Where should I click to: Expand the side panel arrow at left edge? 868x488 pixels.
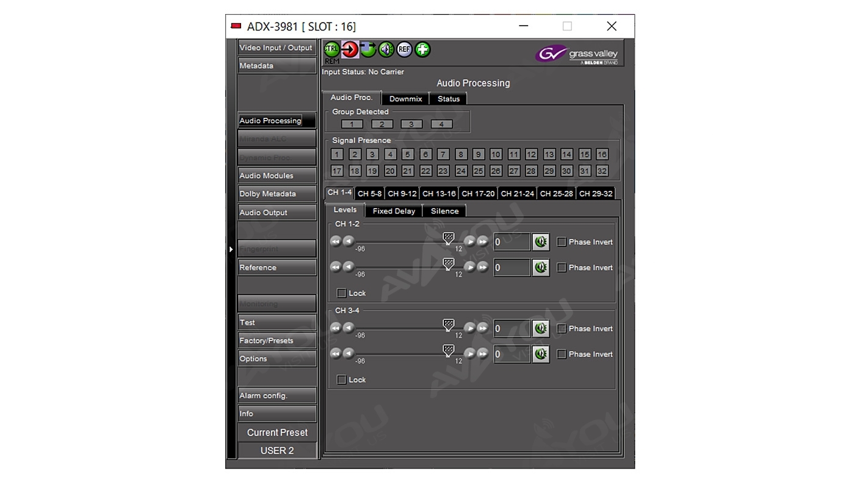[231, 249]
